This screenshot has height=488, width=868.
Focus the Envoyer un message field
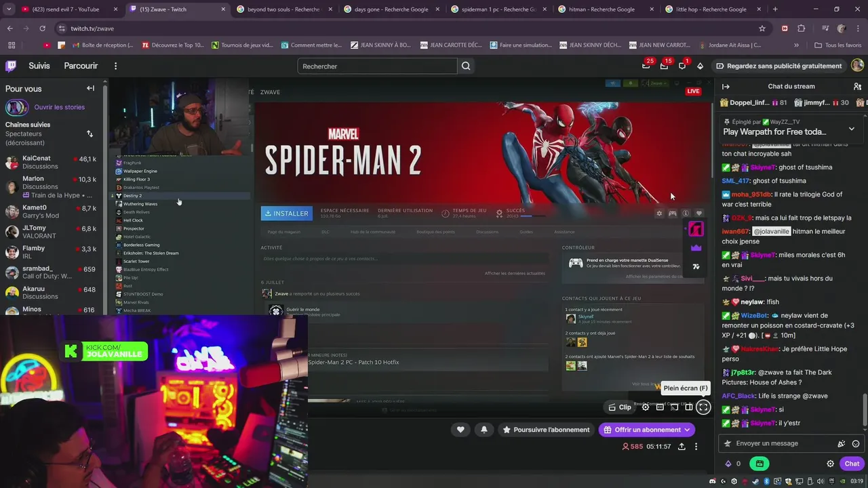(x=791, y=443)
